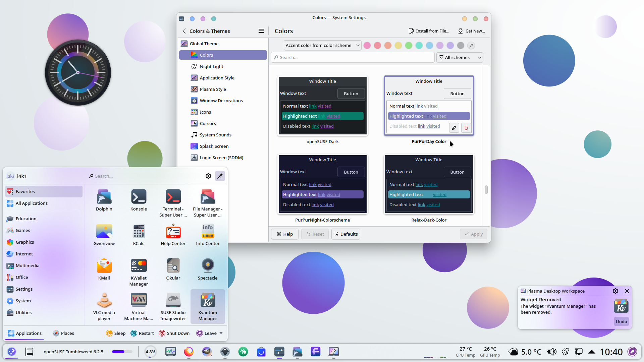Open KWallet Manager
The height and width of the screenshot is (362, 644).
tap(139, 272)
